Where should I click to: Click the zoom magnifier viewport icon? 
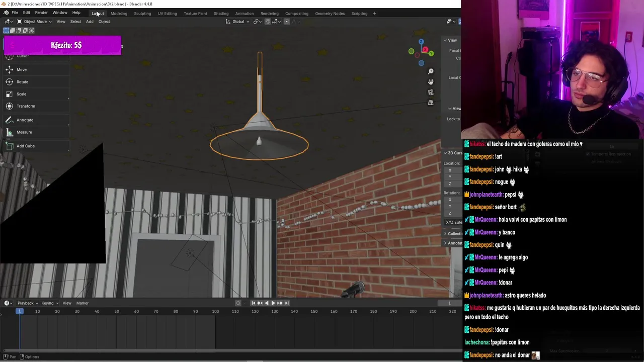(x=431, y=71)
